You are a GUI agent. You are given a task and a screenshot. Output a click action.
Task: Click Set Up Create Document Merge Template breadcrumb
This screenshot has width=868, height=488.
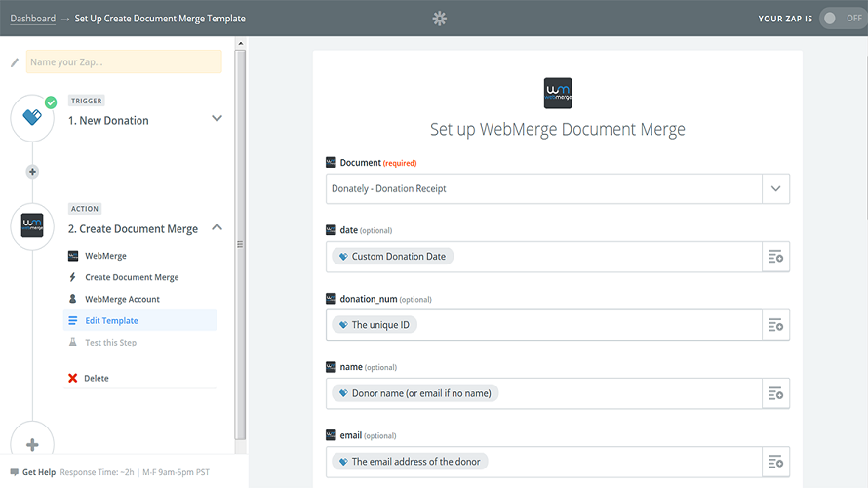160,19
